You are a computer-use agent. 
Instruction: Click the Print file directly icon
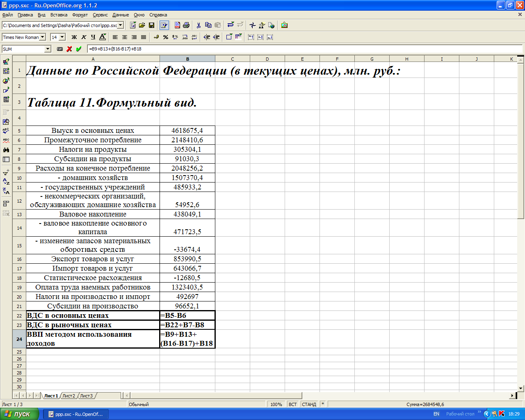coord(186,25)
